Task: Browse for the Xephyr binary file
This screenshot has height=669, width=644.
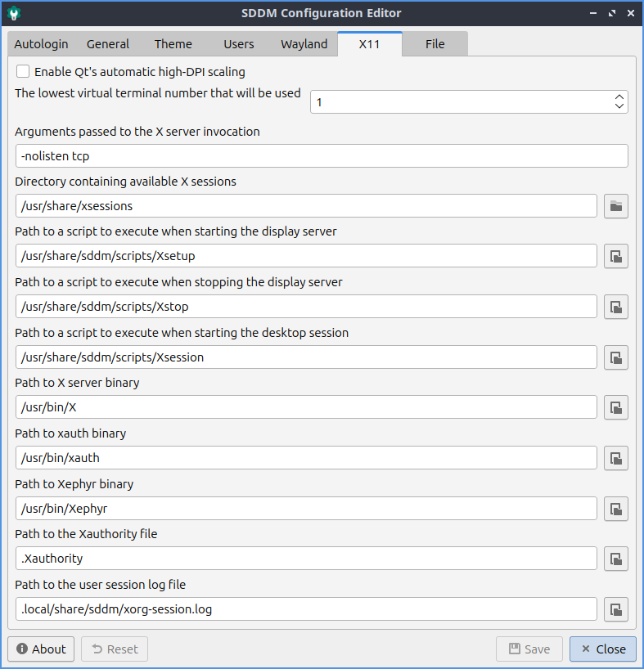Action: 615,510
